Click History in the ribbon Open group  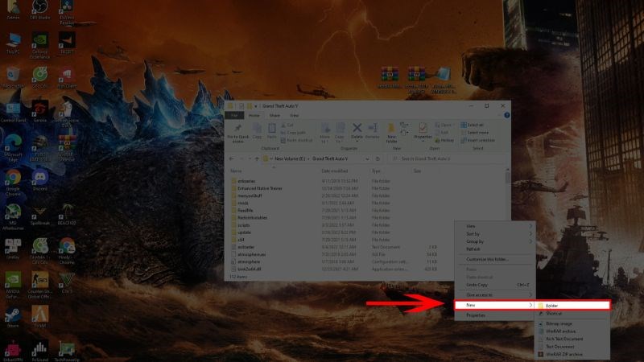(444, 140)
